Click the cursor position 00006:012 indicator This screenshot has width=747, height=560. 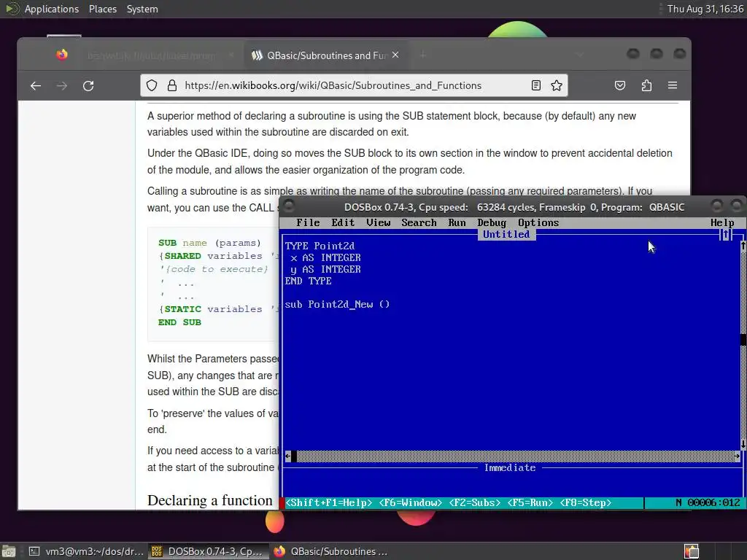pyautogui.click(x=713, y=503)
